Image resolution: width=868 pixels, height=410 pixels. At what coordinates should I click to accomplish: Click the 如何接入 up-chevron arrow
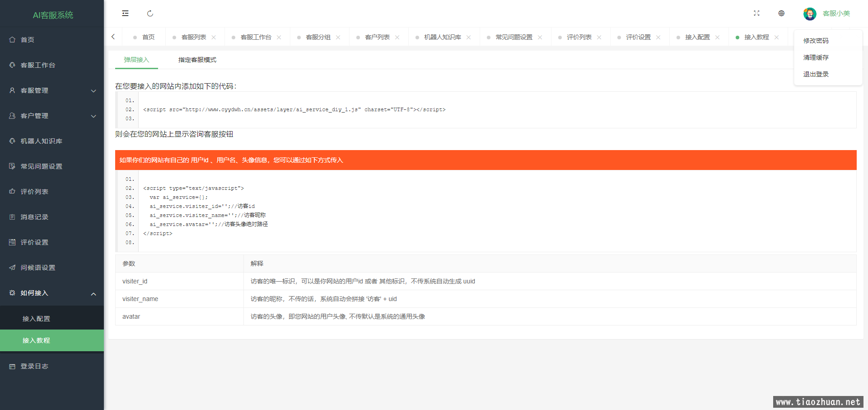coord(93,294)
